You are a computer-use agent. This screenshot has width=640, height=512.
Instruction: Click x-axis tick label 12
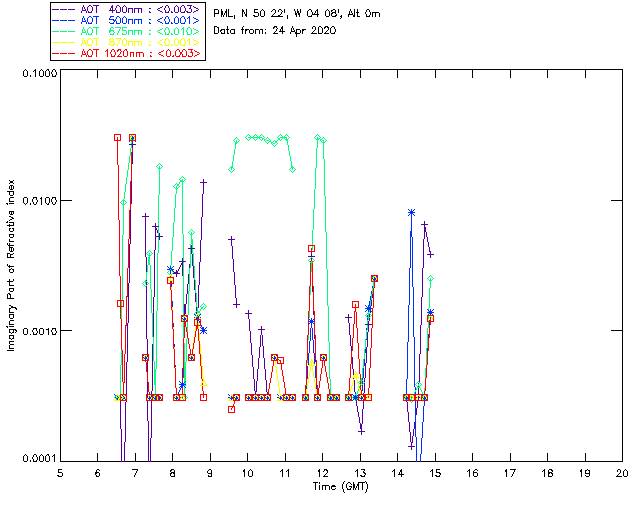[322, 473]
